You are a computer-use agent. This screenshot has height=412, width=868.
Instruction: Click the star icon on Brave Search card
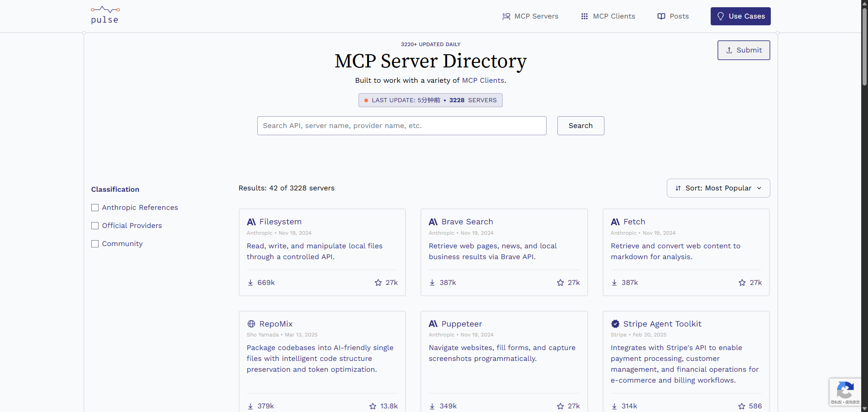560,283
